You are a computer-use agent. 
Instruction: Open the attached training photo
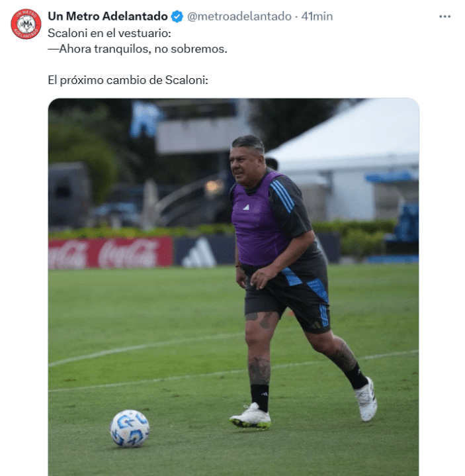tap(233, 287)
